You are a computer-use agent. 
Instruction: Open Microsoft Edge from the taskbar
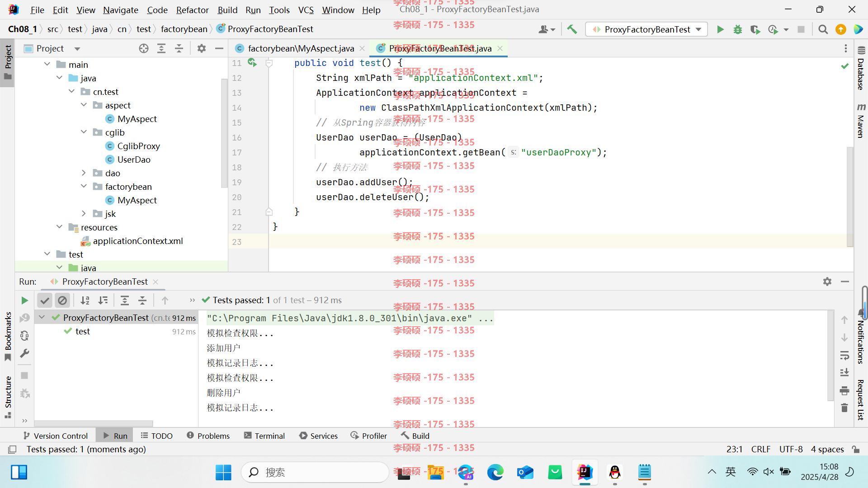[495, 472]
